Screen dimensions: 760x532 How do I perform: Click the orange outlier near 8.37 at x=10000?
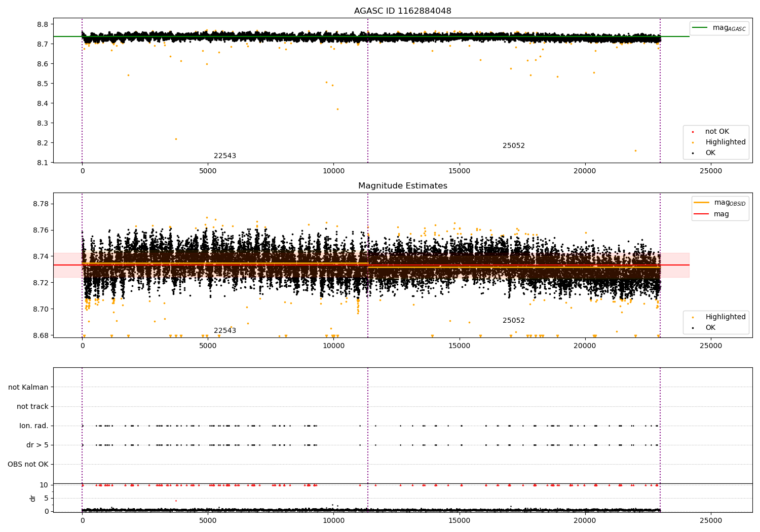tap(337, 109)
